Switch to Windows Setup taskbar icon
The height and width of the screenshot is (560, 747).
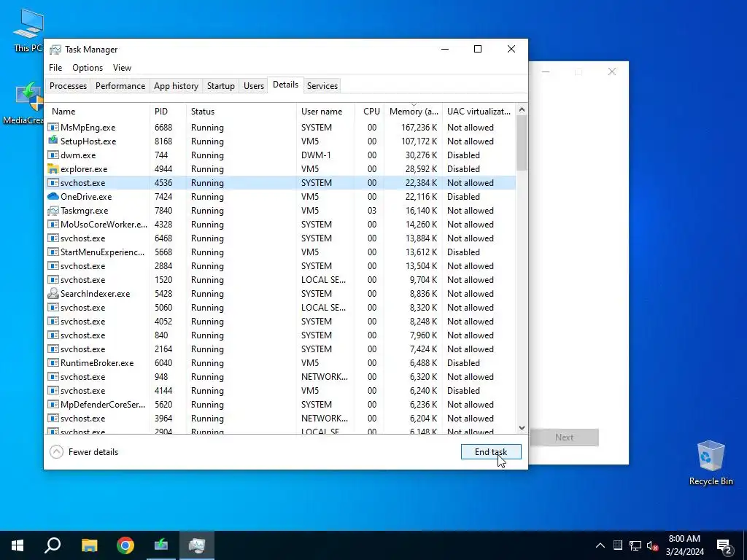161,545
